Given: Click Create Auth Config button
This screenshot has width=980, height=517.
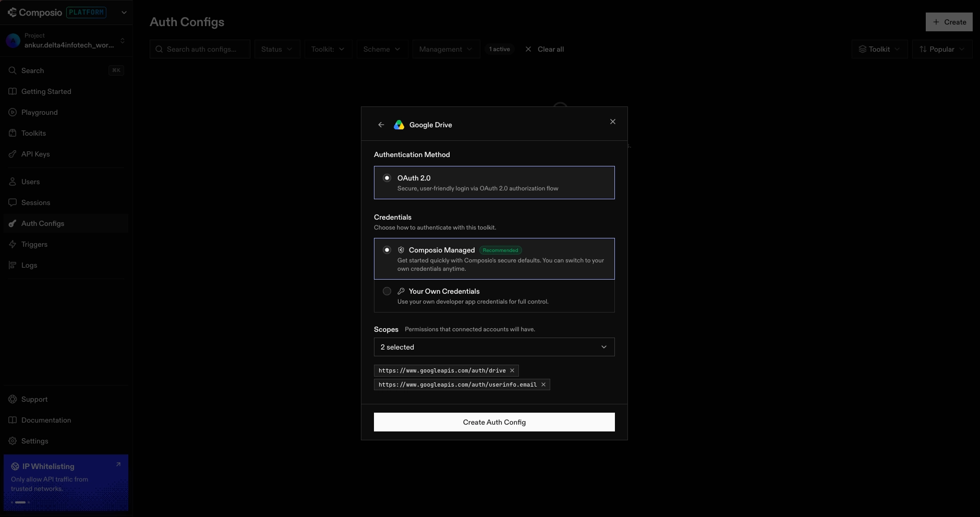Looking at the screenshot, I should (494, 422).
